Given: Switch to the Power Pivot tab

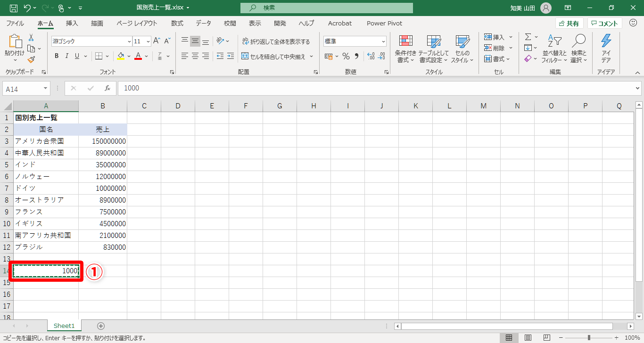Looking at the screenshot, I should click(385, 23).
